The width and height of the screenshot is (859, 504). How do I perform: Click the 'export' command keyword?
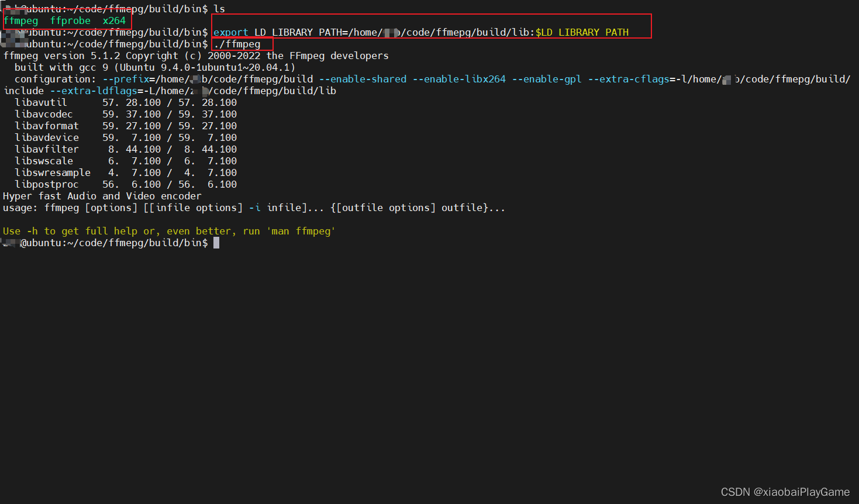point(231,33)
